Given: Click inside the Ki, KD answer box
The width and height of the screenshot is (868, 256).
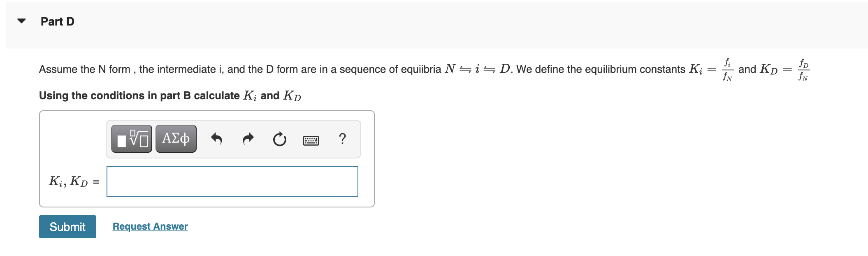Looking at the screenshot, I should 232,181.
